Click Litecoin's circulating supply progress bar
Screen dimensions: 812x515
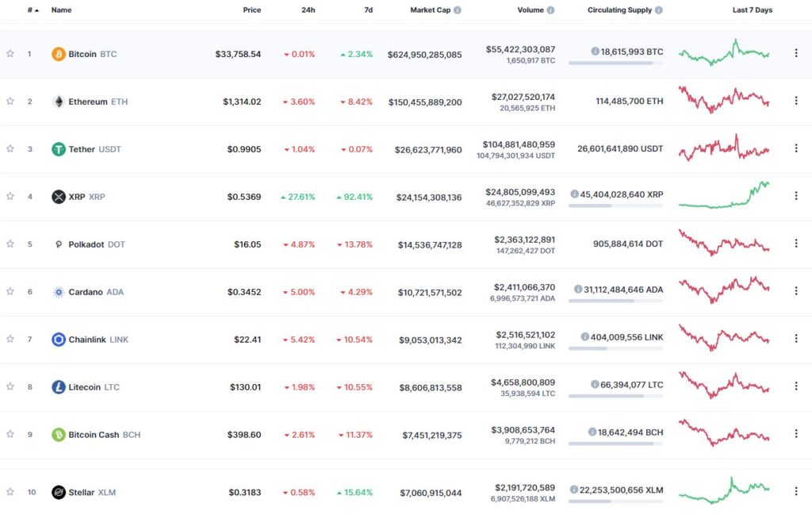point(615,396)
